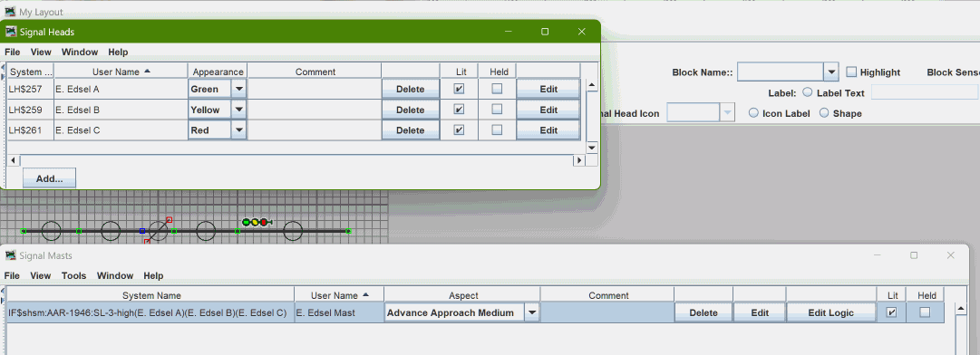The height and width of the screenshot is (355, 980).
Task: Check the Highlight checkbox
Action: (x=851, y=72)
